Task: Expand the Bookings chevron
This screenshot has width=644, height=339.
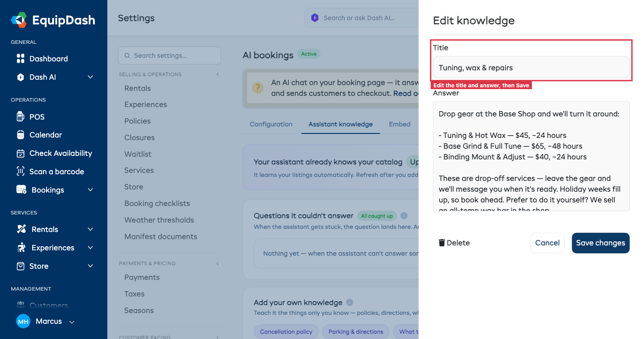Action: click(90, 190)
